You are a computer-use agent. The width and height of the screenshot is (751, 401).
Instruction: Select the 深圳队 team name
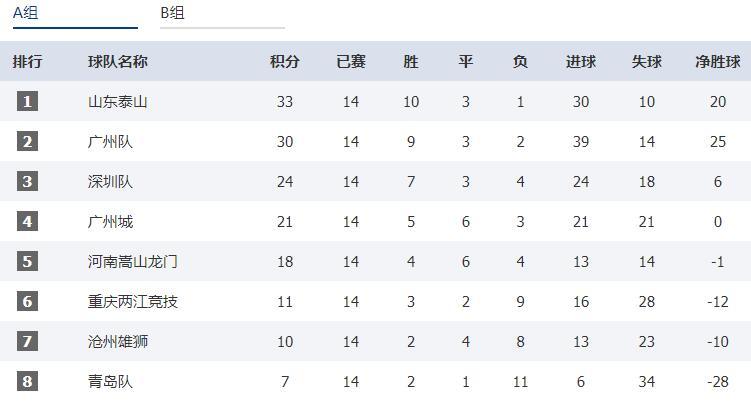(x=110, y=182)
